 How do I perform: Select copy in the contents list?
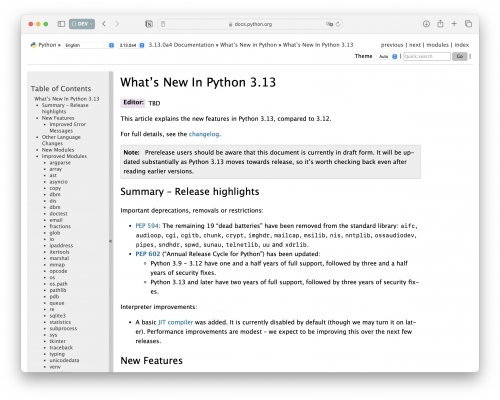(x=55, y=188)
